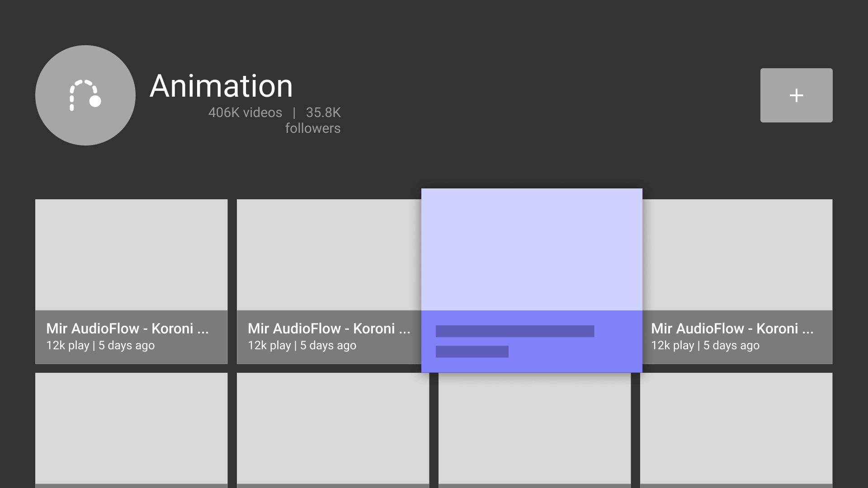The height and width of the screenshot is (488, 868).
Task: Open the leftmost Mir AudioFlow card in top row
Action: (132, 282)
